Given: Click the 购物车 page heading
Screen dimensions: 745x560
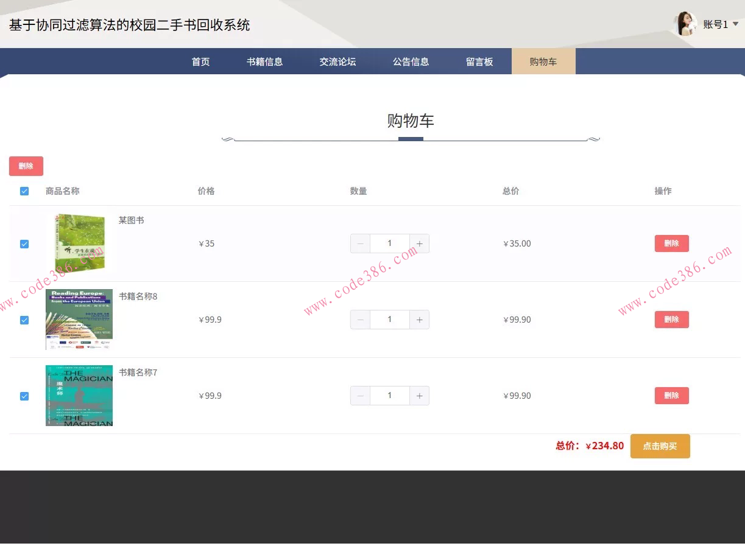Looking at the screenshot, I should tap(411, 121).
